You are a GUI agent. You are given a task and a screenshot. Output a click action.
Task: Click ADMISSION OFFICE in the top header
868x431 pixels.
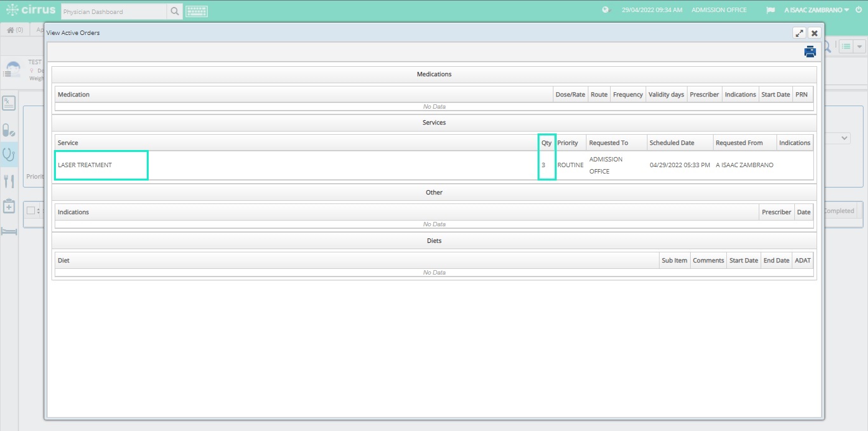719,10
